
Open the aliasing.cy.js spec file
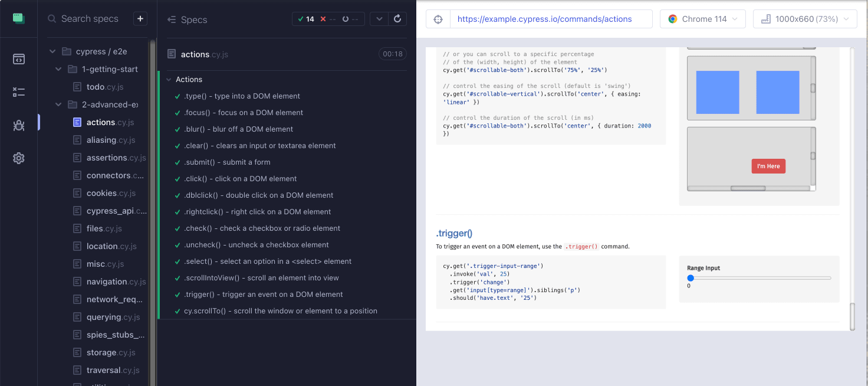110,140
